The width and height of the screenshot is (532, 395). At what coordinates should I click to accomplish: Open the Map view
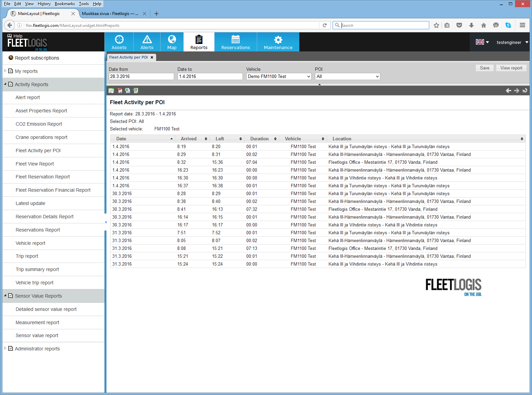(x=172, y=42)
